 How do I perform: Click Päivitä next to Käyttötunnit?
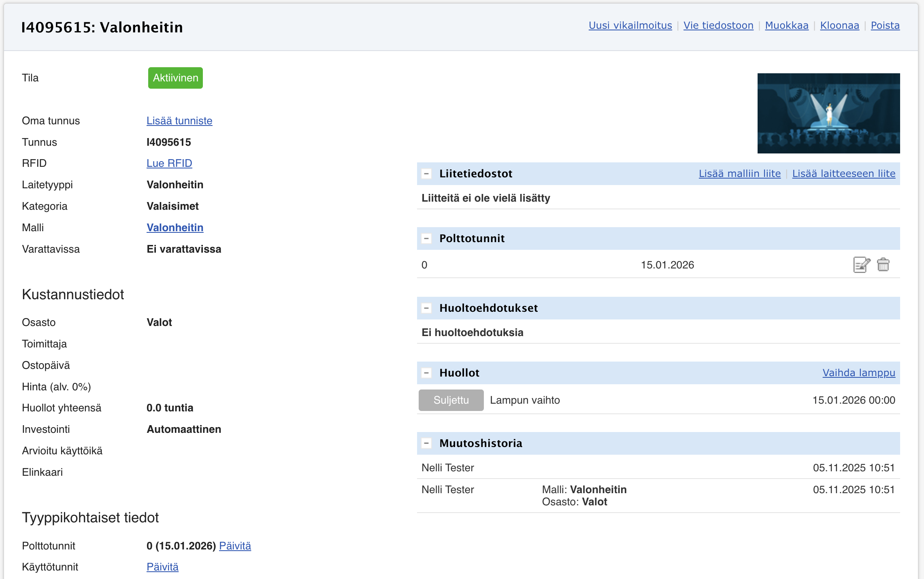tap(162, 567)
